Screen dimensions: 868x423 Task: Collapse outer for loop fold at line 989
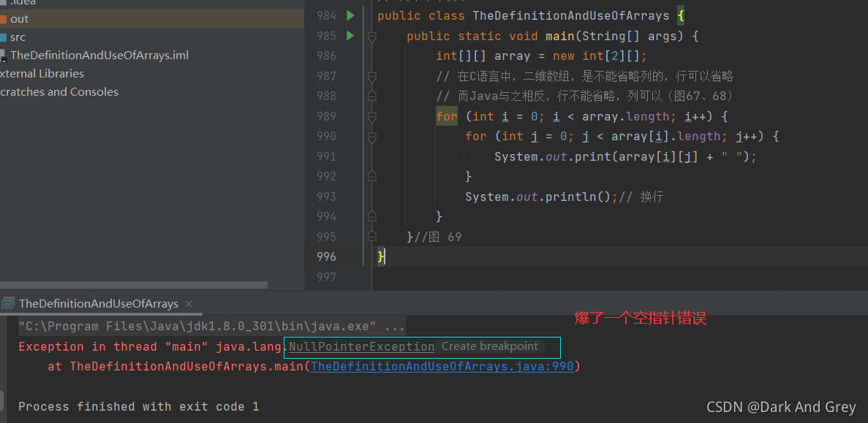tap(372, 117)
